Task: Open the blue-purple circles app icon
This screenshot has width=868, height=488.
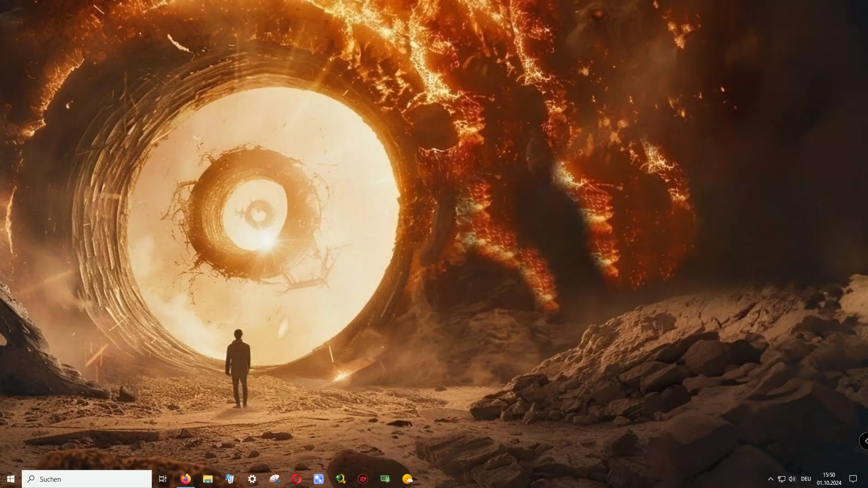Action: click(319, 479)
